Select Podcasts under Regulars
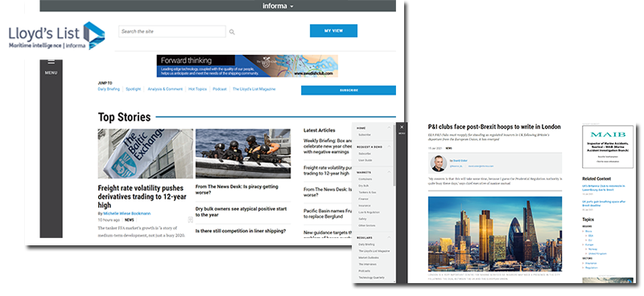The height and width of the screenshot is (296, 644). pos(365,271)
